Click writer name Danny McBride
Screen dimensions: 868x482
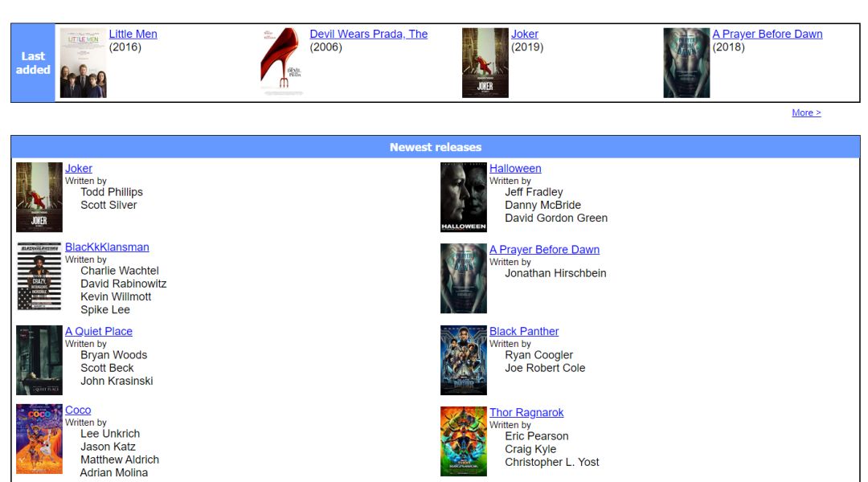pyautogui.click(x=542, y=205)
